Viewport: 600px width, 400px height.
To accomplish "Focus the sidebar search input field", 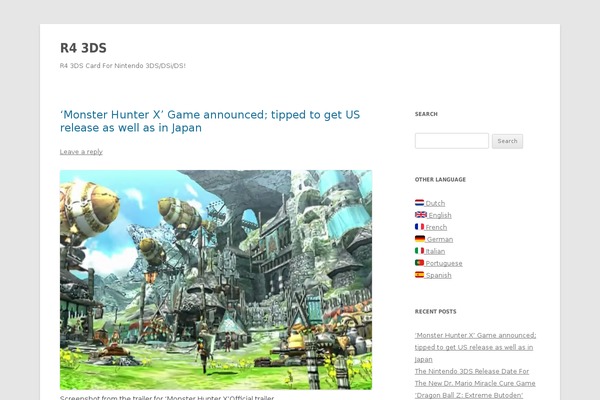I will (x=452, y=141).
